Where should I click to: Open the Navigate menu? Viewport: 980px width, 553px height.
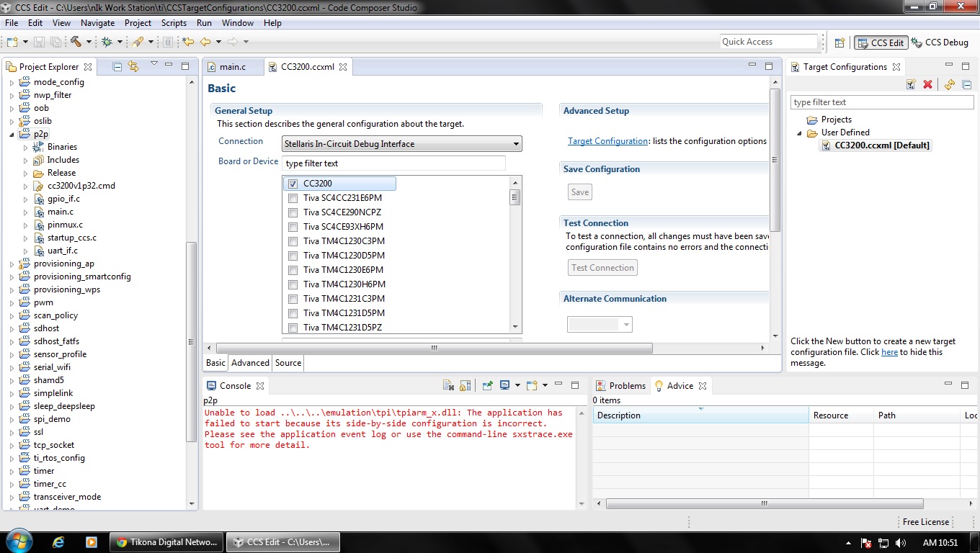coord(97,23)
